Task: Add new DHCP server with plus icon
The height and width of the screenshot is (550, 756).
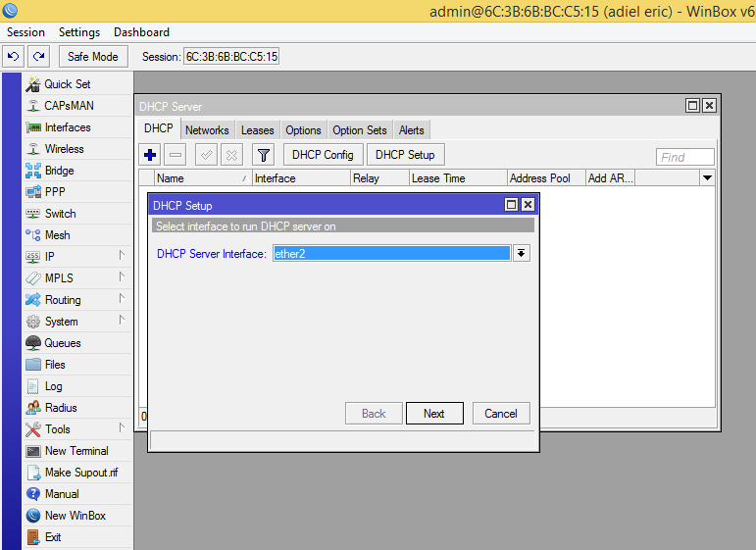Action: [150, 155]
